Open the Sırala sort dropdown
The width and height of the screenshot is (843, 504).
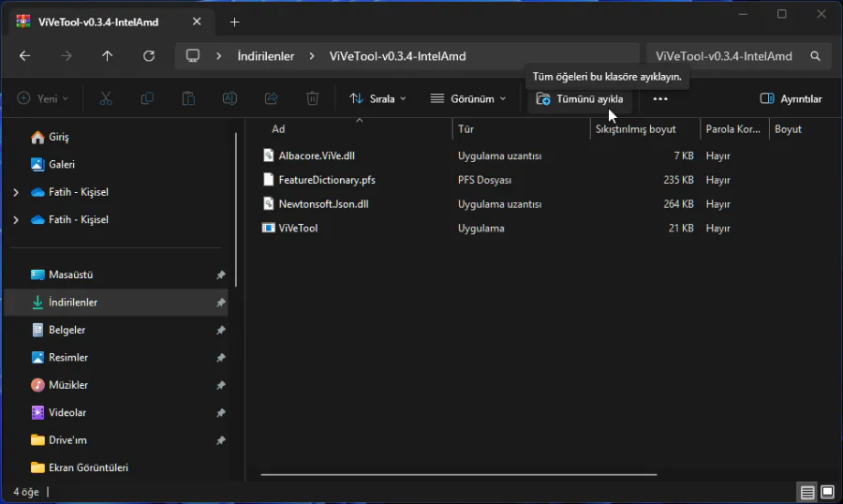point(377,99)
